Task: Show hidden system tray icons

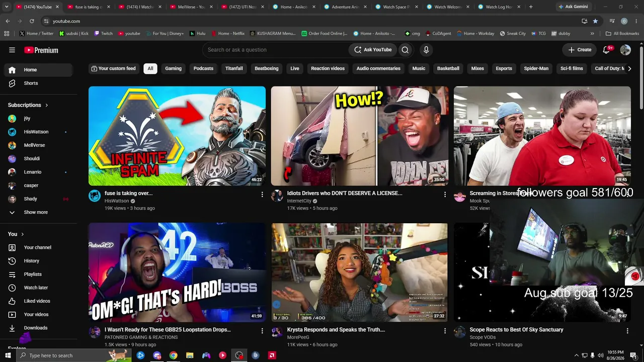Action: pyautogui.click(x=576, y=355)
